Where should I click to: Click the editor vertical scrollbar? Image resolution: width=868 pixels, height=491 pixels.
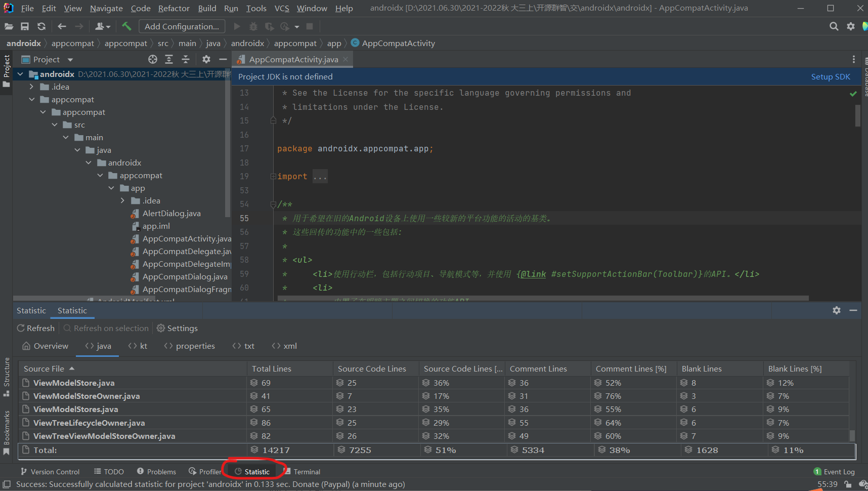857,115
